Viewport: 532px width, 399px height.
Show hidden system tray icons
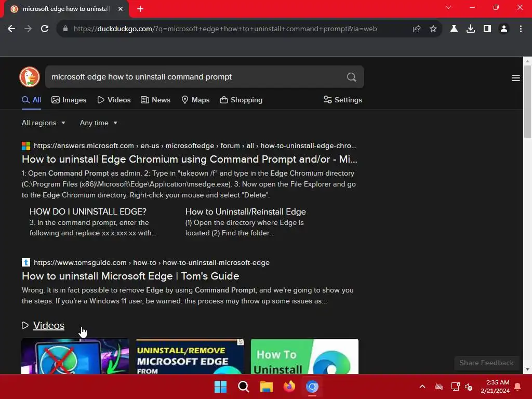coord(422,387)
